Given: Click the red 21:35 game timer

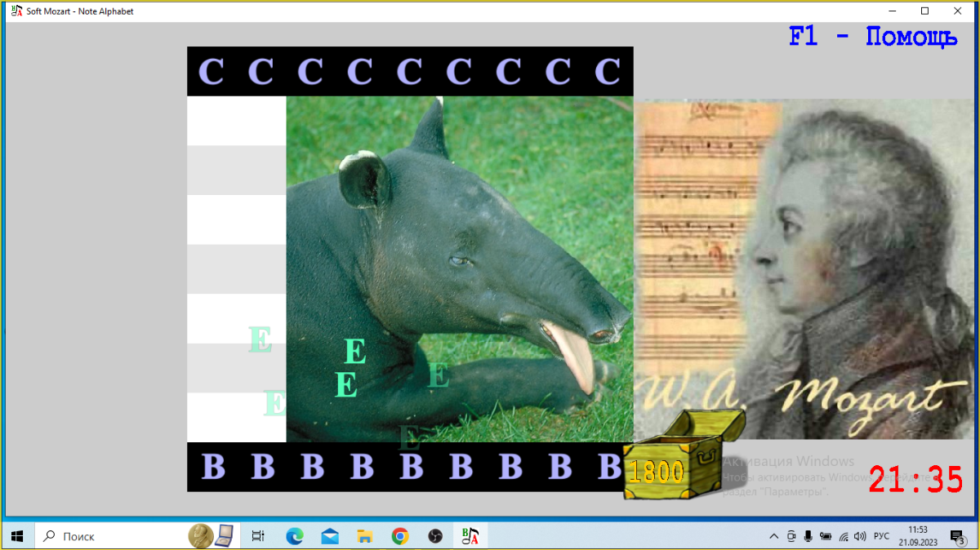Looking at the screenshot, I should 915,480.
